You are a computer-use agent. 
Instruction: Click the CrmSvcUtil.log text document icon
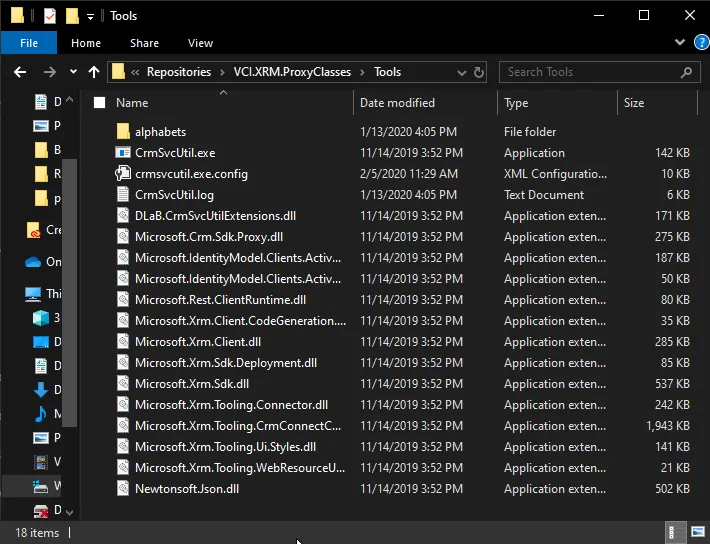[123, 195]
